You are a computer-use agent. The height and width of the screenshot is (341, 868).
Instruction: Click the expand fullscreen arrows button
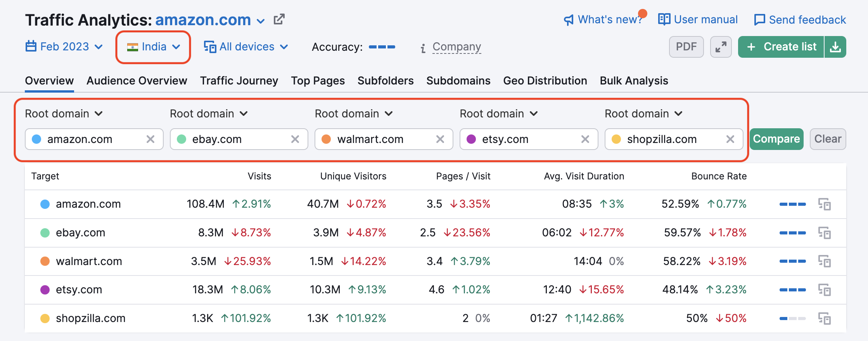tap(721, 47)
